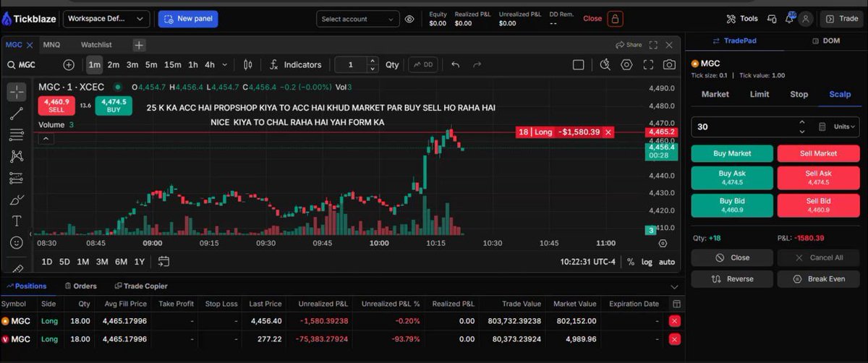
Task: Open quick search magnifier icon
Action: pyautogui.click(x=605, y=64)
